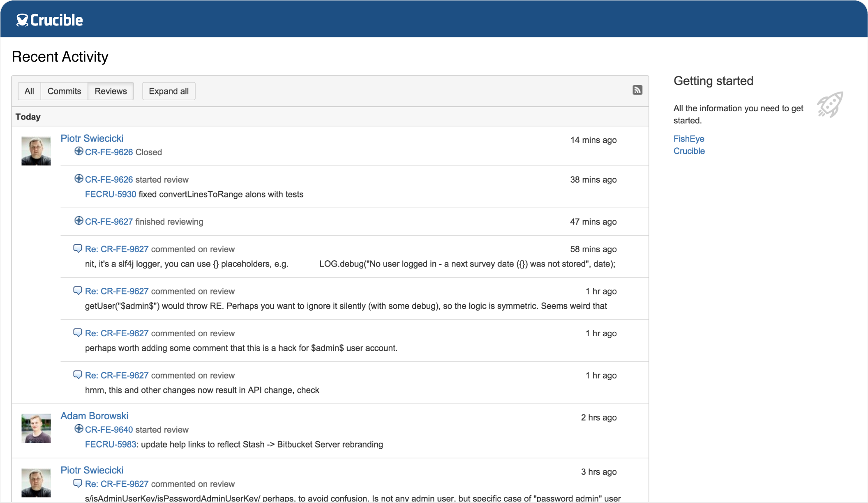
Task: Toggle All filter to show everything
Action: point(28,91)
